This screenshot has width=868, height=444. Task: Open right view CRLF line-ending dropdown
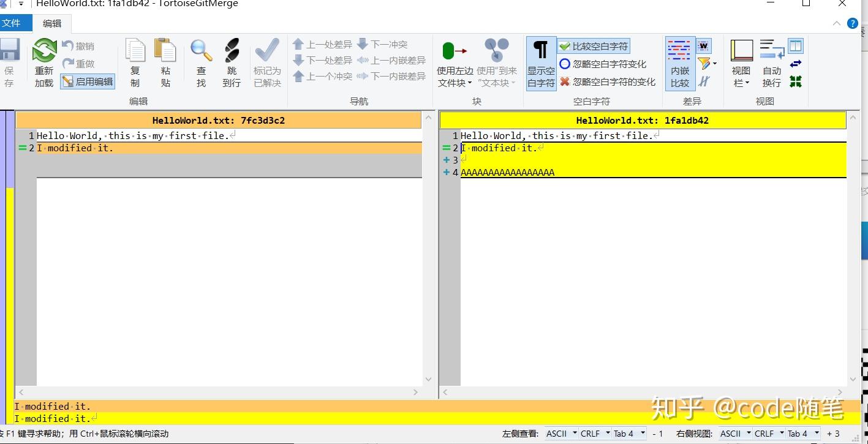click(769, 434)
